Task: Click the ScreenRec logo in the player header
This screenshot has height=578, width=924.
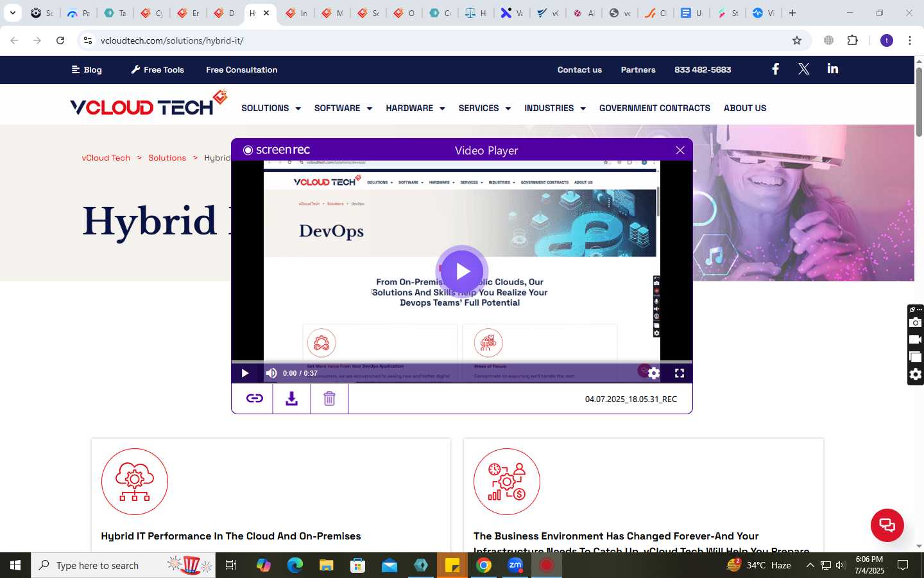Action: tap(277, 150)
